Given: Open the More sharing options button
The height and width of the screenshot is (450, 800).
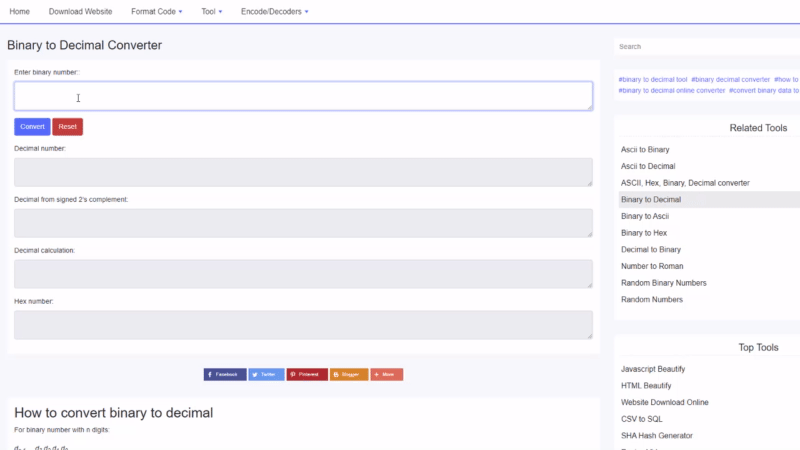Looking at the screenshot, I should click(x=386, y=374).
